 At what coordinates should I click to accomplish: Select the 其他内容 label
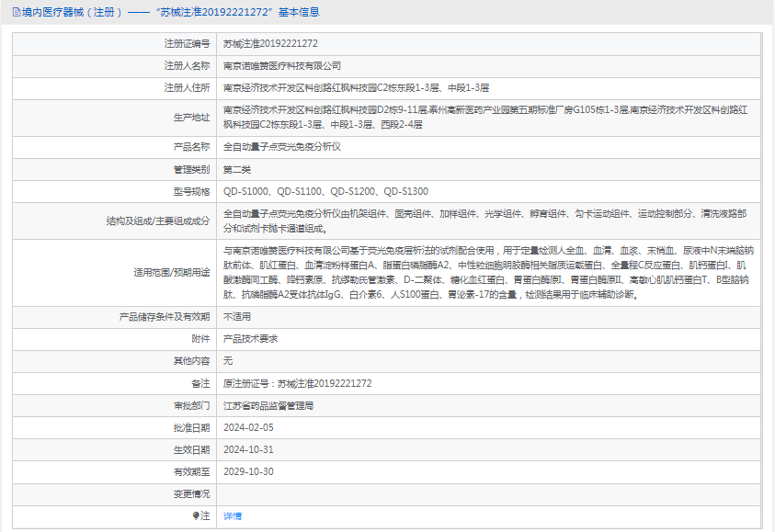(192, 361)
